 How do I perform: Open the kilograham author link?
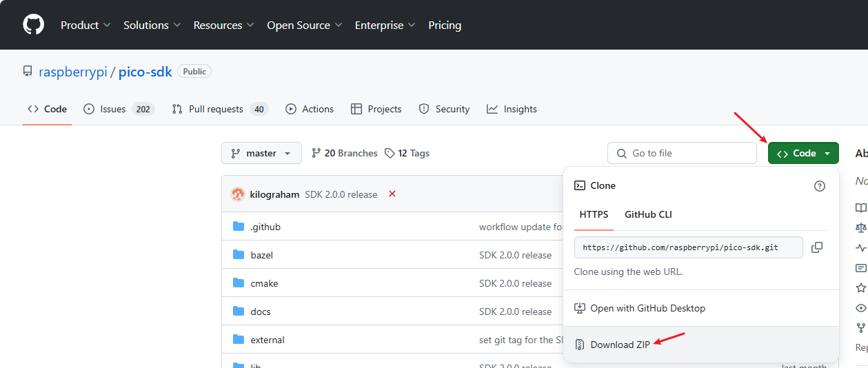click(x=274, y=194)
